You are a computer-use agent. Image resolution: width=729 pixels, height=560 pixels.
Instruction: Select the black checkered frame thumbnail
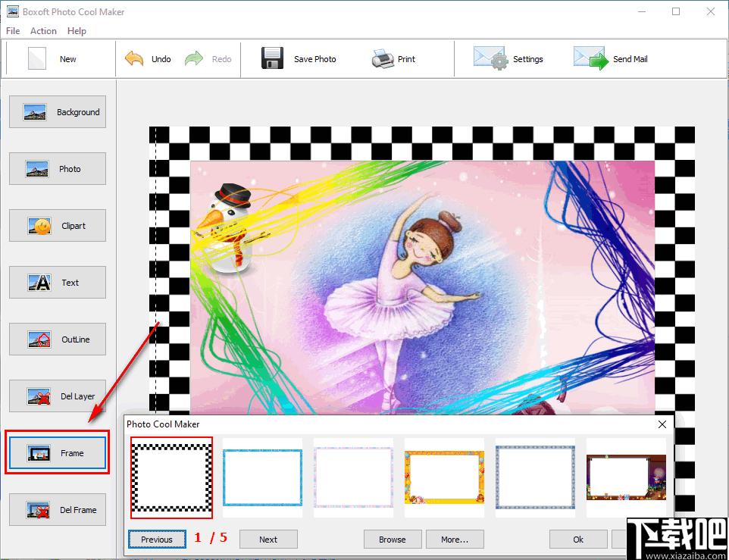(171, 477)
